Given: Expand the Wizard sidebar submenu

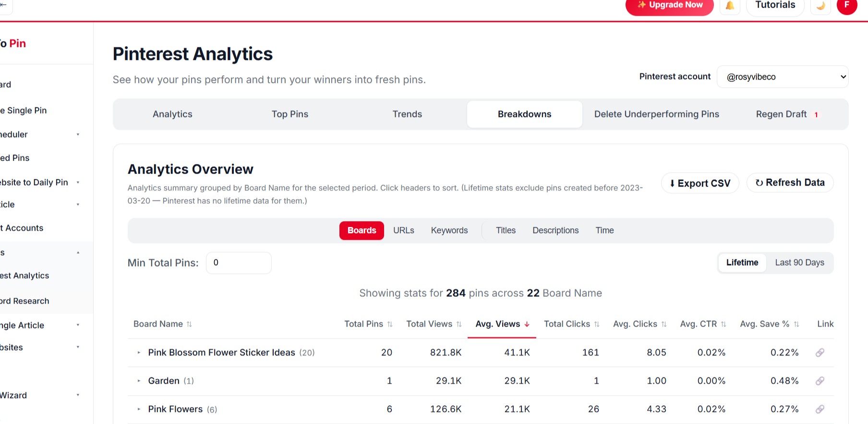Looking at the screenshot, I should [78, 395].
